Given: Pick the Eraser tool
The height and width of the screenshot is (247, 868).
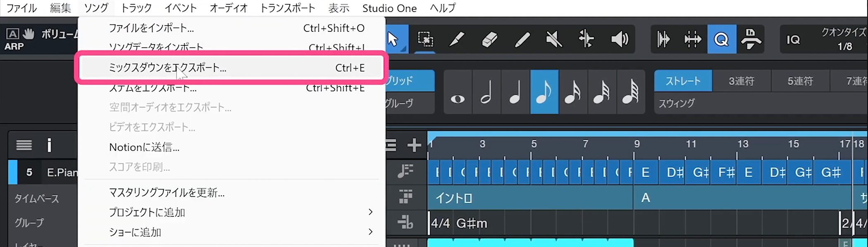Looking at the screenshot, I should point(489,39).
